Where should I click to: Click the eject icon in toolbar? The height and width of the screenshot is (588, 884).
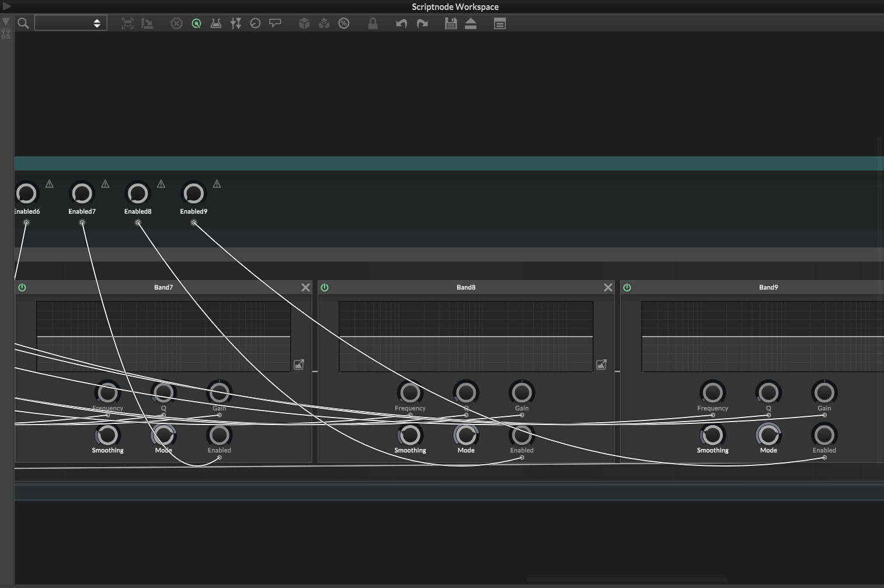pyautogui.click(x=471, y=23)
